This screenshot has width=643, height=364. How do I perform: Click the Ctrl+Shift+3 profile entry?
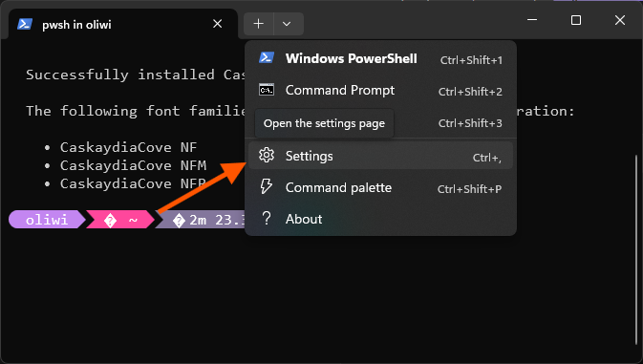pyautogui.click(x=380, y=122)
